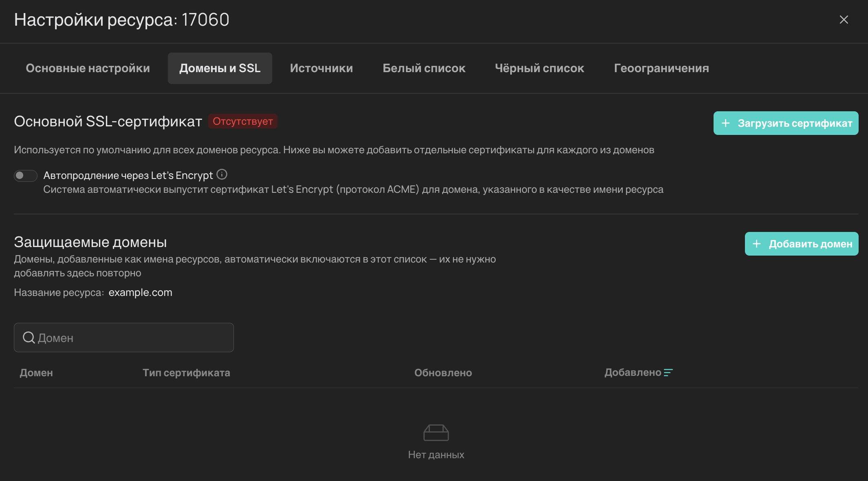This screenshot has width=868, height=481.
Task: Click the Загрузить сертификат button
Action: 786,123
